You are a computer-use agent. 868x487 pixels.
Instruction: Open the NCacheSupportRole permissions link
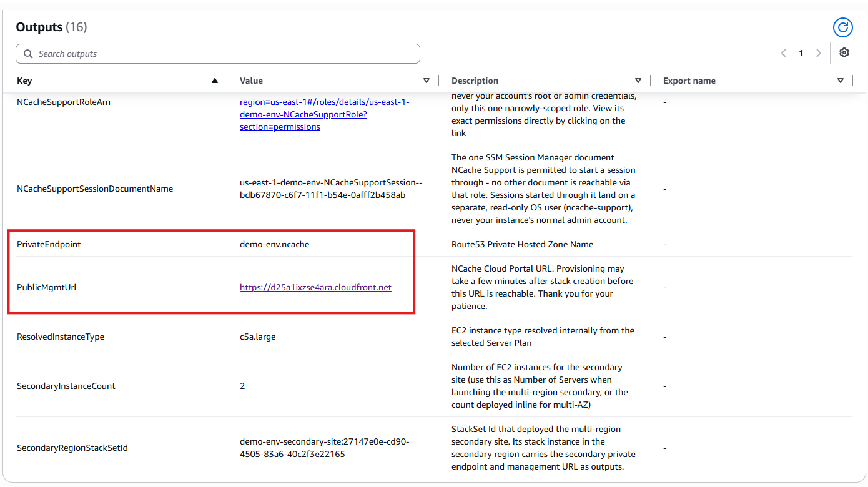(x=325, y=114)
